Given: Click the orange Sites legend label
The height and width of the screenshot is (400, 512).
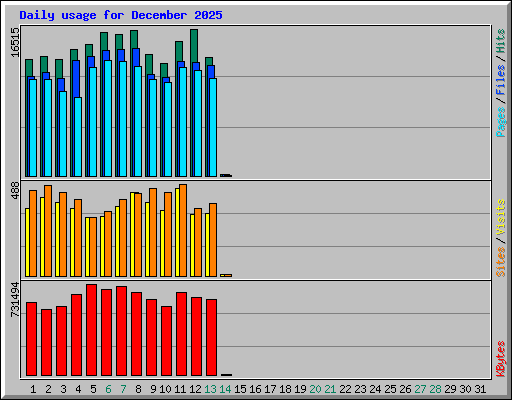Looking at the screenshot, I should pyautogui.click(x=500, y=262).
